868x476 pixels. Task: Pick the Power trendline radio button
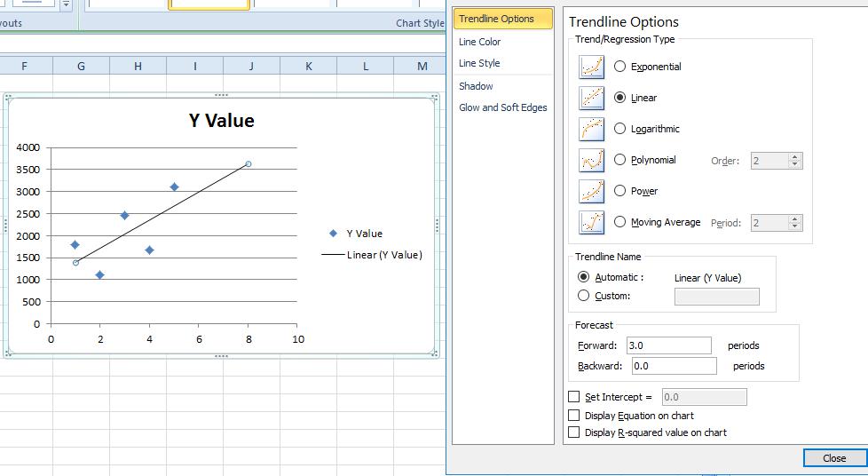point(620,191)
